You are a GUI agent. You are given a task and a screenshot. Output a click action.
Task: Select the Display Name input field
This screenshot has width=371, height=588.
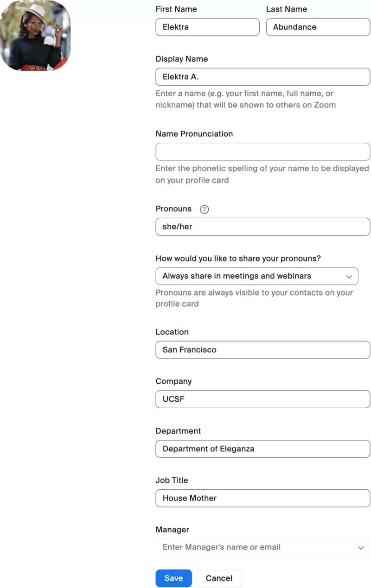point(263,77)
